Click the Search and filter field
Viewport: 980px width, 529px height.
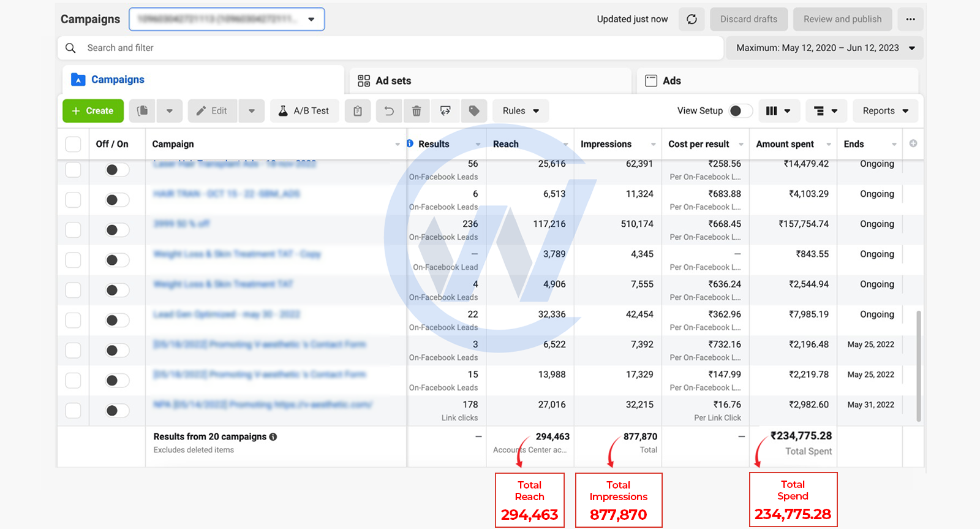point(391,48)
